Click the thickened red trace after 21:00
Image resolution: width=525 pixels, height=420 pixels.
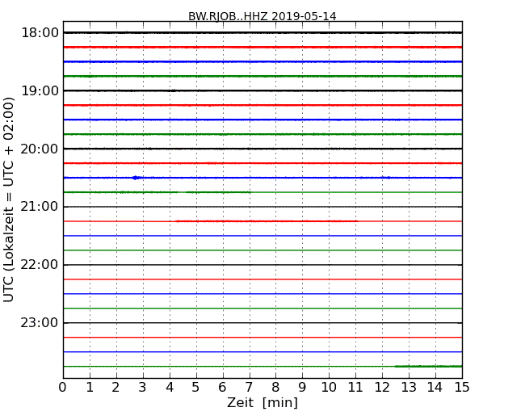coord(267,221)
